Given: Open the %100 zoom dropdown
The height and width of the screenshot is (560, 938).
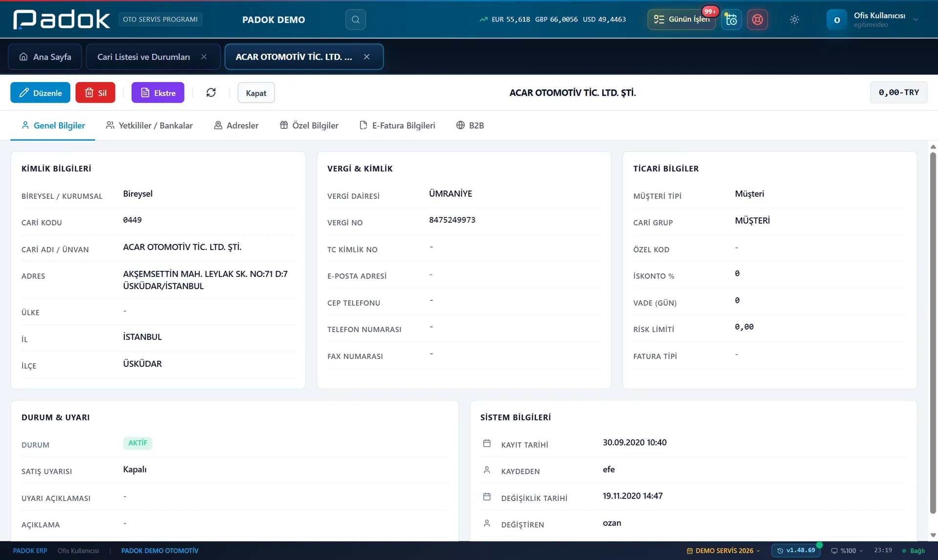Looking at the screenshot, I should pos(847,551).
